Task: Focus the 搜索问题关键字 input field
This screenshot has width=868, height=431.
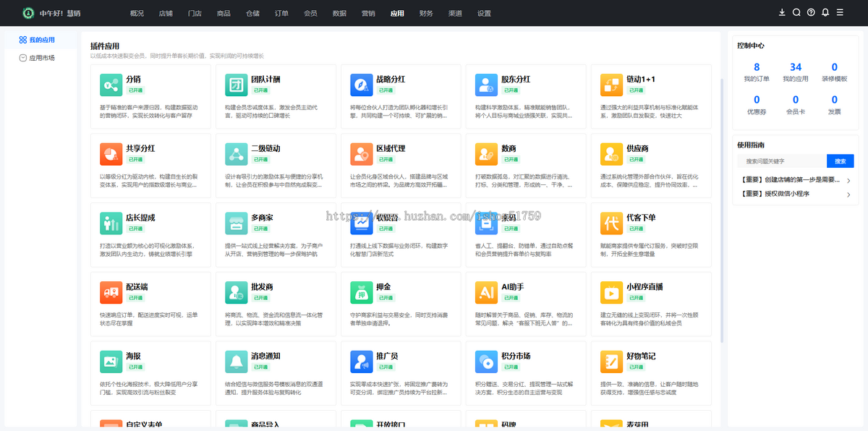Action: tap(782, 161)
